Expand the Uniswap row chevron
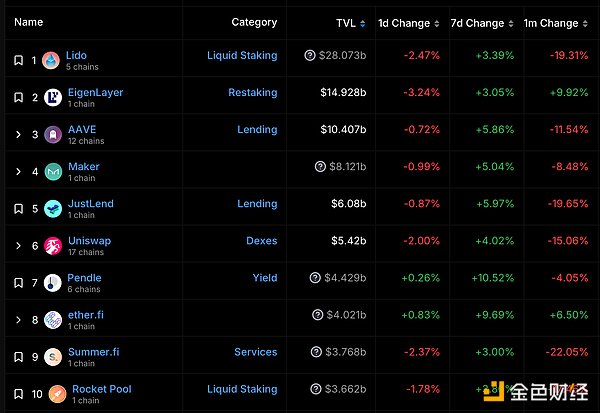This screenshot has height=413, width=600. click(18, 245)
